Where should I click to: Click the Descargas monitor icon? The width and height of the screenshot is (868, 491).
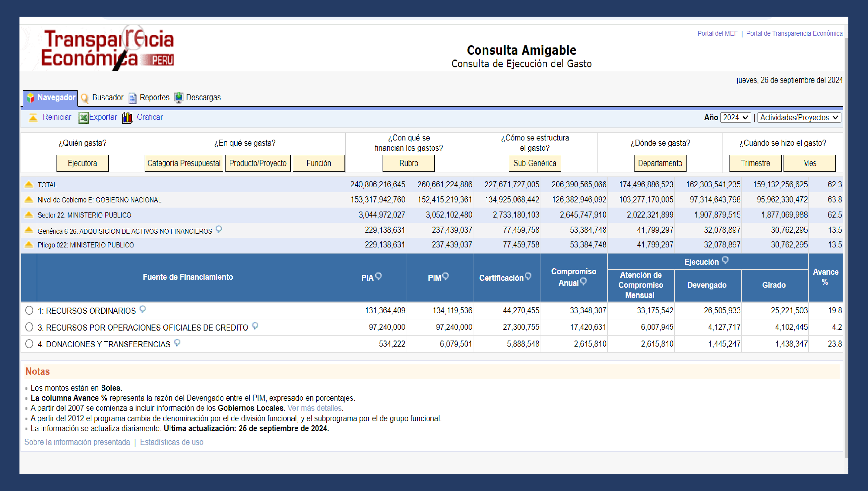pos(178,98)
